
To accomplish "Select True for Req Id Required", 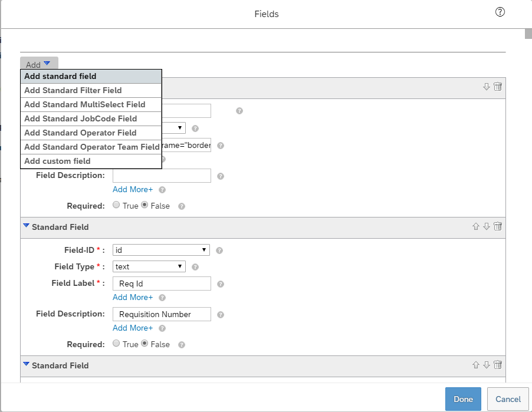I will 116,344.
